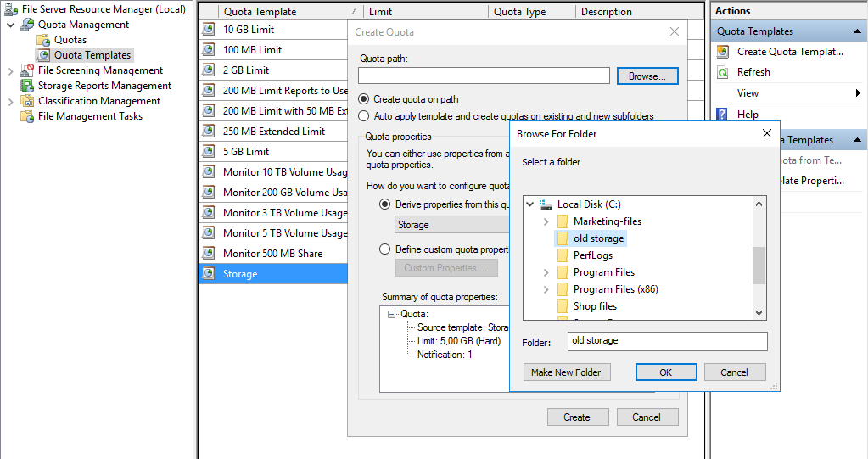This screenshot has width=868, height=459.
Task: Sort by the Quota Type column header
Action: (519, 12)
